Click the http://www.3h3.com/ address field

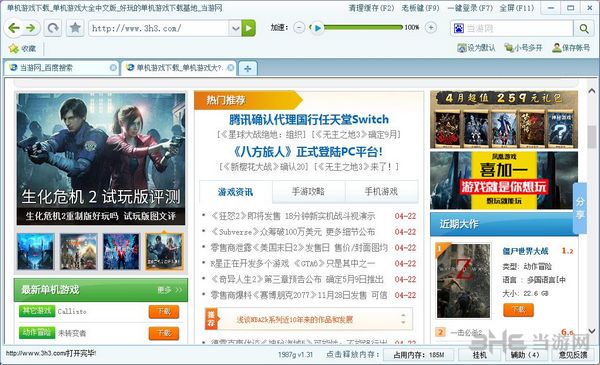pyautogui.click(x=159, y=28)
